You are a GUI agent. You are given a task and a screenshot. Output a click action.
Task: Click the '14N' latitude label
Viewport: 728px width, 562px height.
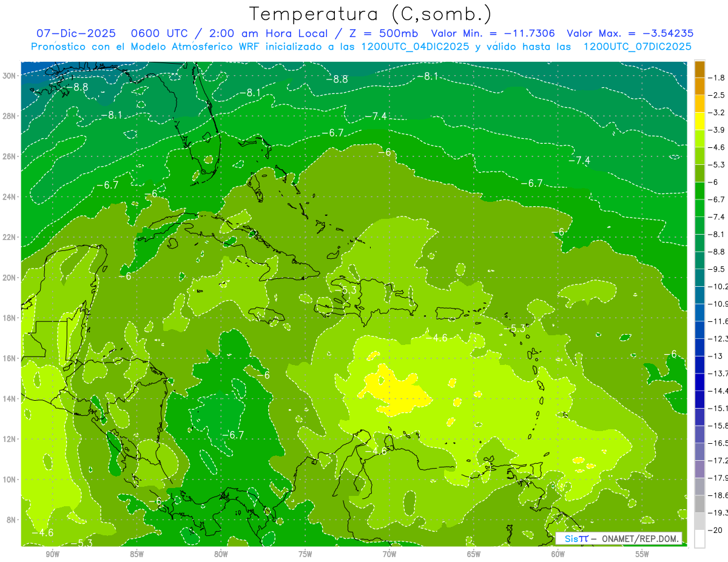click(9, 398)
